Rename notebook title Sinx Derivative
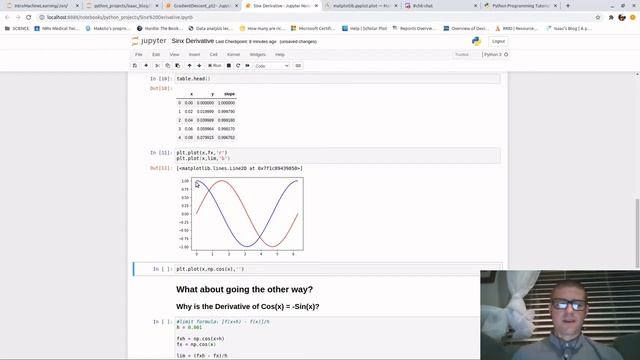Image resolution: width=640 pixels, height=360 pixels. (193, 41)
